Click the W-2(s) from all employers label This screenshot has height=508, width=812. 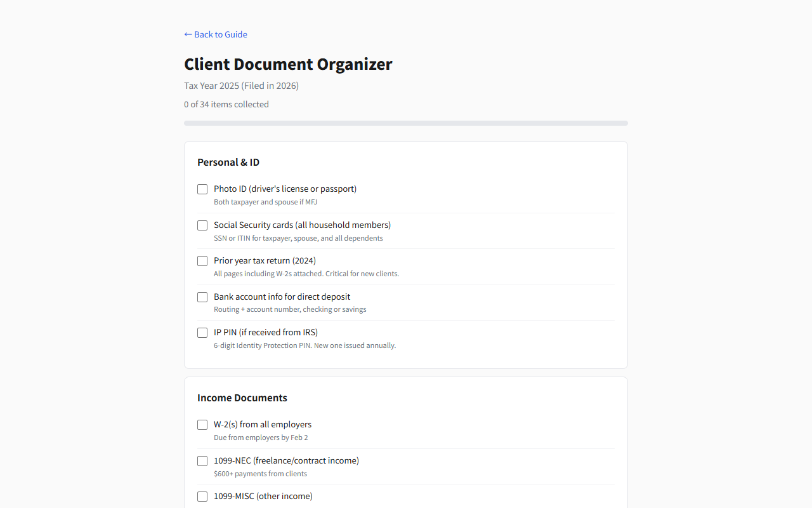tap(263, 424)
